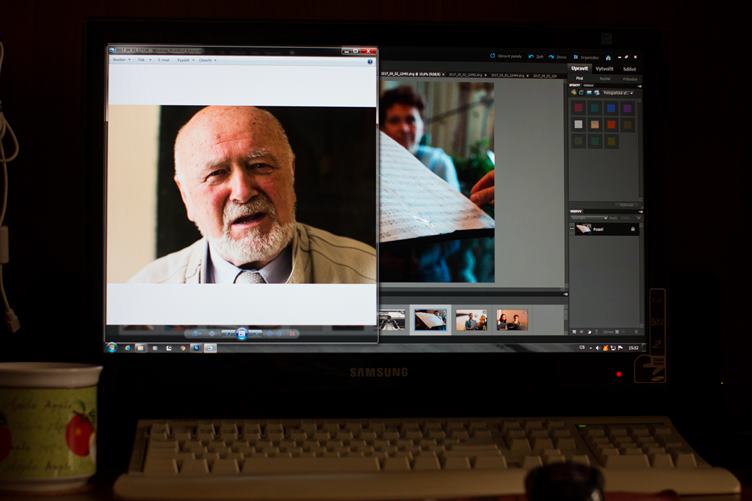752x501 pixels.
Task: Select the first thumbnail in the Project Bin
Action: pyautogui.click(x=392, y=320)
